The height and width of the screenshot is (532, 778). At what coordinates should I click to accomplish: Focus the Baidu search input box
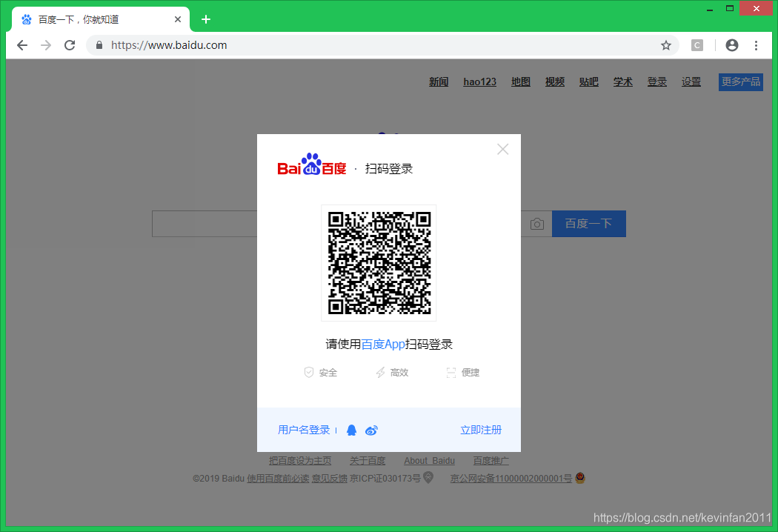point(205,224)
